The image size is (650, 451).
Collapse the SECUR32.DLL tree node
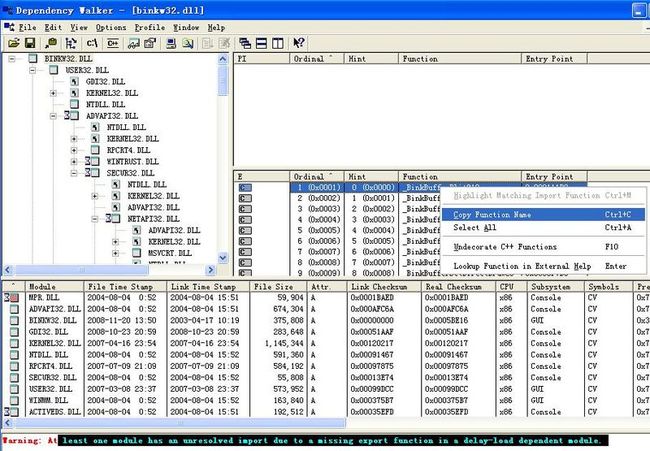(74, 173)
